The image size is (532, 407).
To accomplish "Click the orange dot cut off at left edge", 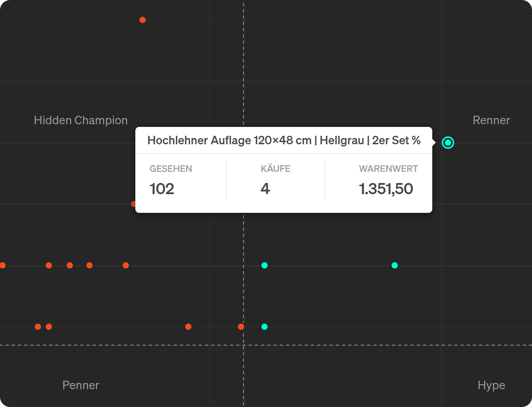I will (x=2, y=265).
